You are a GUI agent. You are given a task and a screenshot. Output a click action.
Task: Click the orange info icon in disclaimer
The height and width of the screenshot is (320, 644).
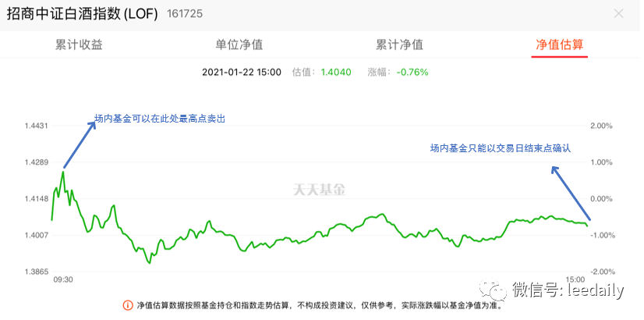pos(128,306)
